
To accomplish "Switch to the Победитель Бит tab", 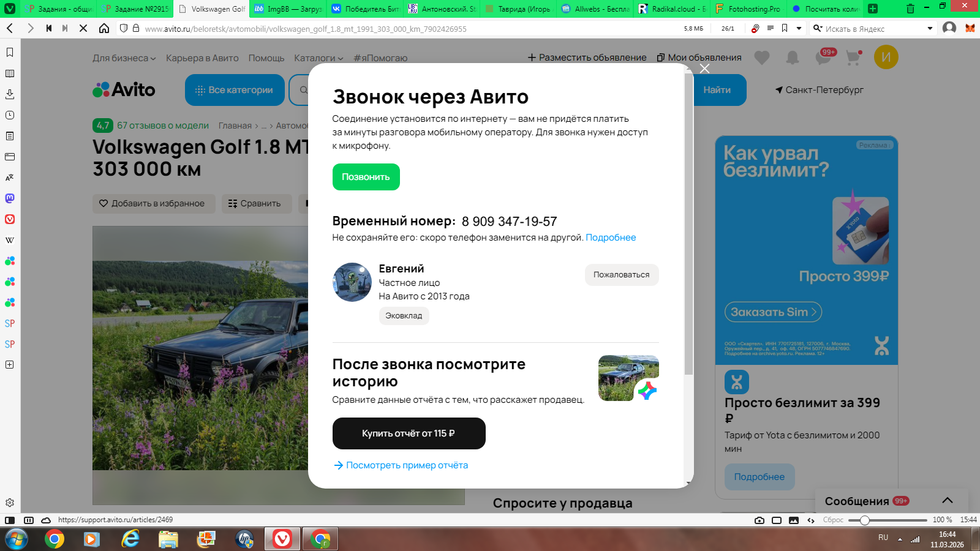I will click(x=365, y=9).
